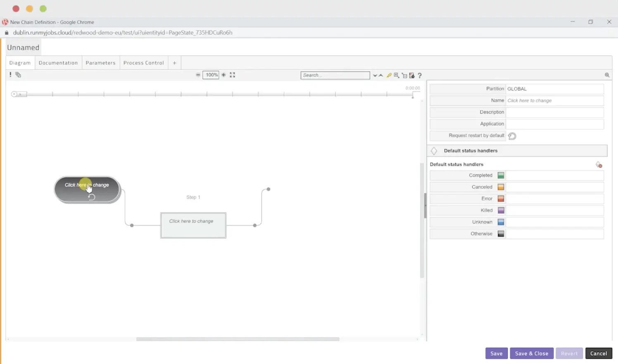Click the Completed status color swatch
The image size is (618, 364).
501,175
